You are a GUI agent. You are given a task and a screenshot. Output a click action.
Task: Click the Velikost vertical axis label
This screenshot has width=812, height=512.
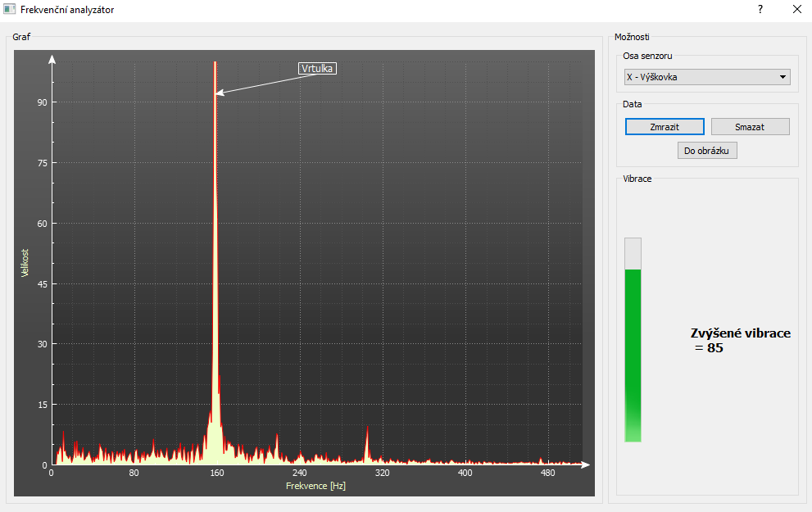[25, 262]
